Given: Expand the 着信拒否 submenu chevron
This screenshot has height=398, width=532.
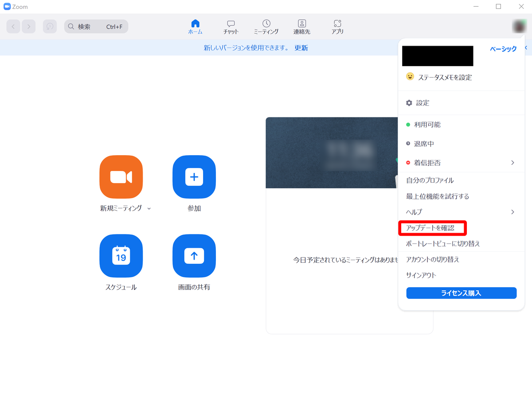Looking at the screenshot, I should pyautogui.click(x=512, y=163).
